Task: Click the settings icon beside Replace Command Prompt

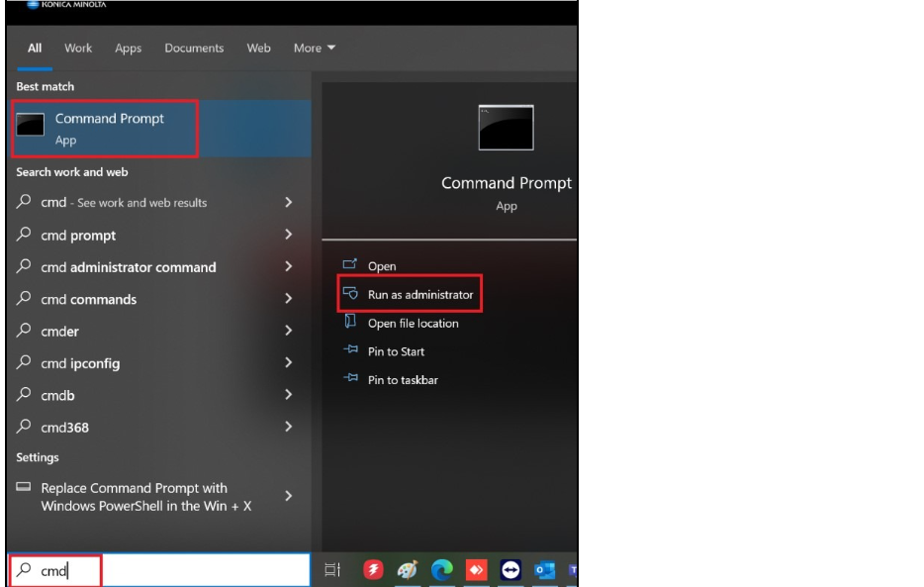Action: pyautogui.click(x=24, y=487)
